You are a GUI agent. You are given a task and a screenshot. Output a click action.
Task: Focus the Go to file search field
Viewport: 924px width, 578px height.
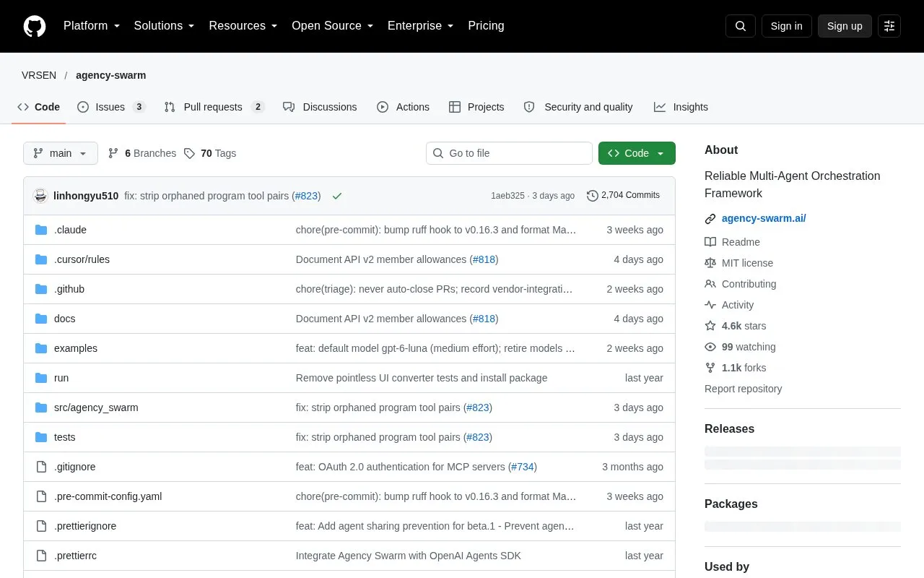point(509,153)
